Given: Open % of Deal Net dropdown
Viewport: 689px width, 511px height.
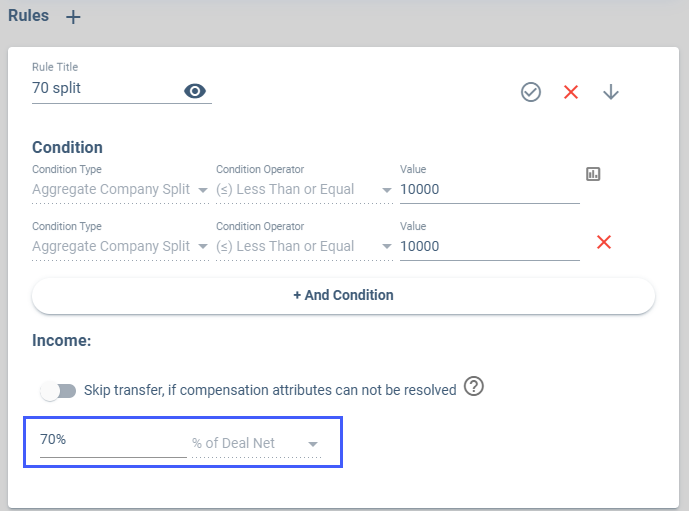Looking at the screenshot, I should (257, 443).
